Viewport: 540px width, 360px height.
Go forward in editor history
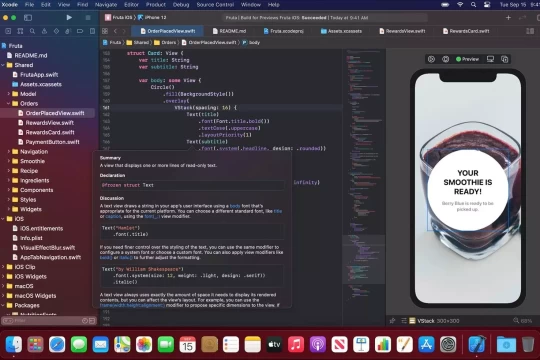124,31
